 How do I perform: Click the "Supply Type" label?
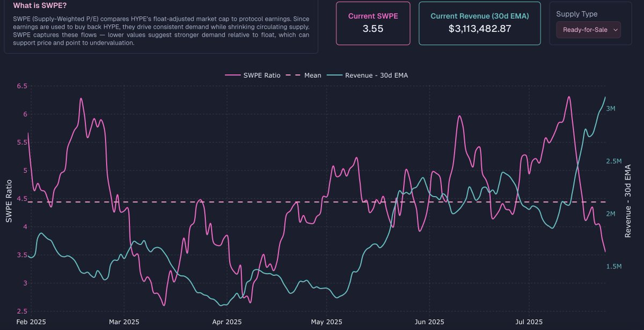(576, 14)
